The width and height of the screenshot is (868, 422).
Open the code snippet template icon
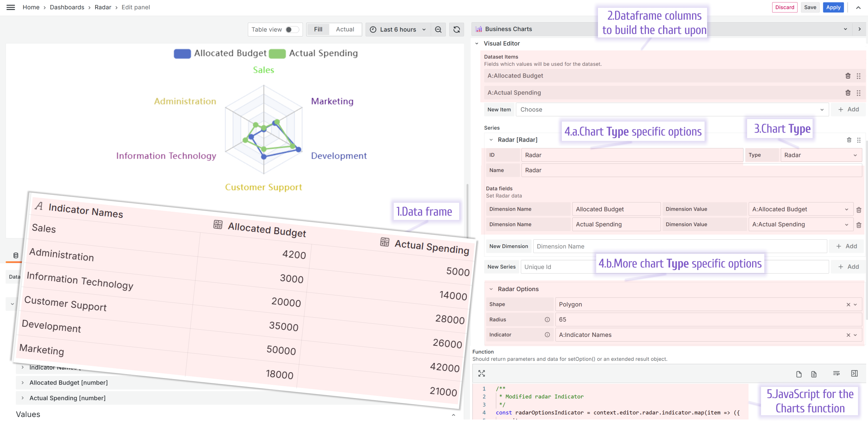click(814, 374)
